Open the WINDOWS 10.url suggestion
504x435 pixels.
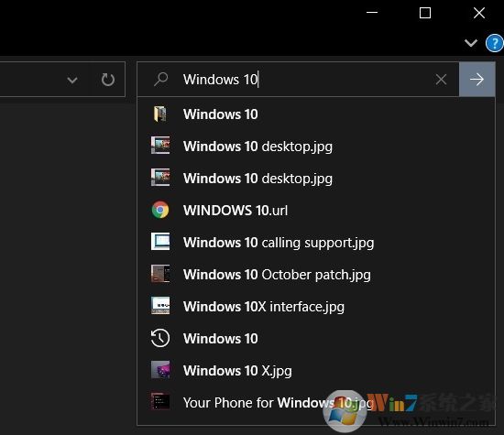pyautogui.click(x=316, y=210)
